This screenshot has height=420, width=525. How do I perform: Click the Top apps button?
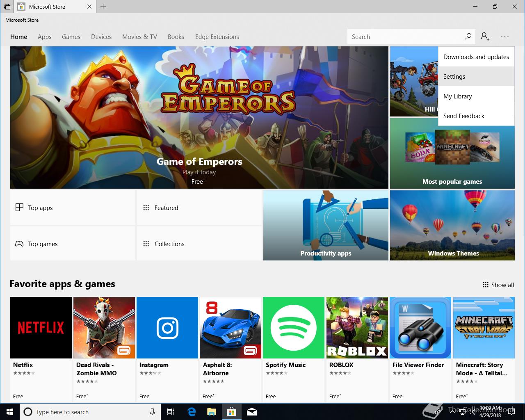click(x=73, y=208)
